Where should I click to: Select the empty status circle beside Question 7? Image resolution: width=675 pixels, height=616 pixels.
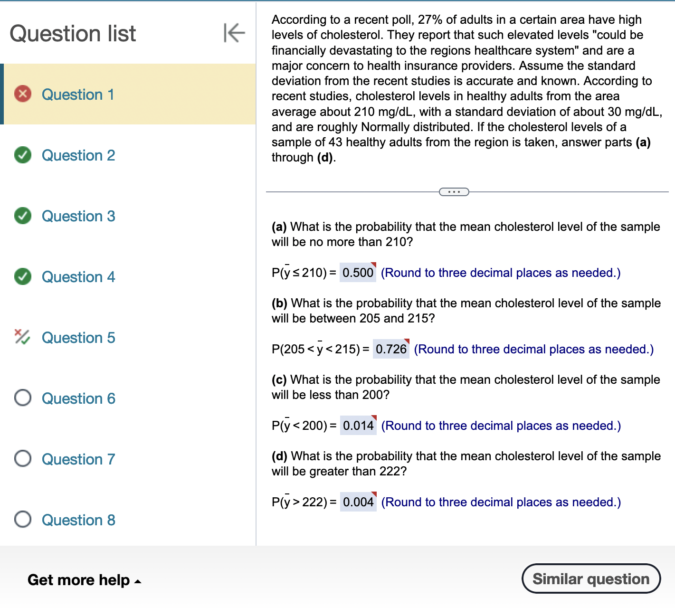click(22, 459)
